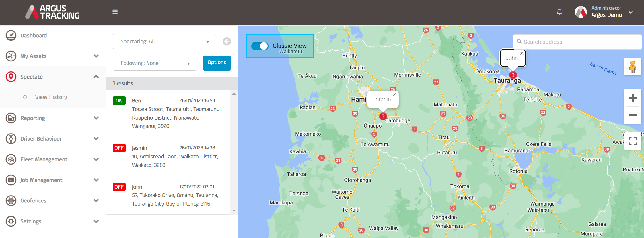Click the Street View pegman icon
Image resolution: width=644 pixels, height=238 pixels.
tap(633, 67)
